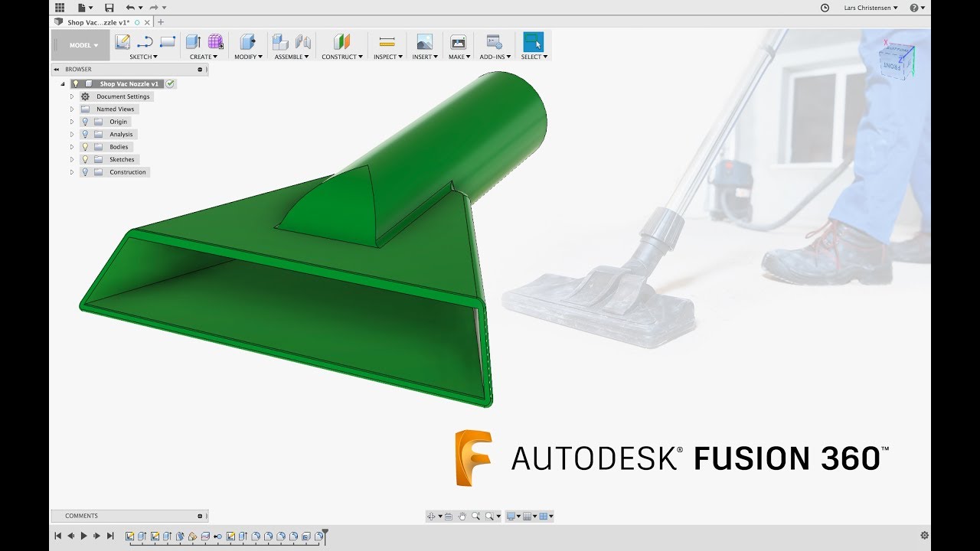Expand the Origin folder
The height and width of the screenshot is (551, 980).
coord(72,122)
